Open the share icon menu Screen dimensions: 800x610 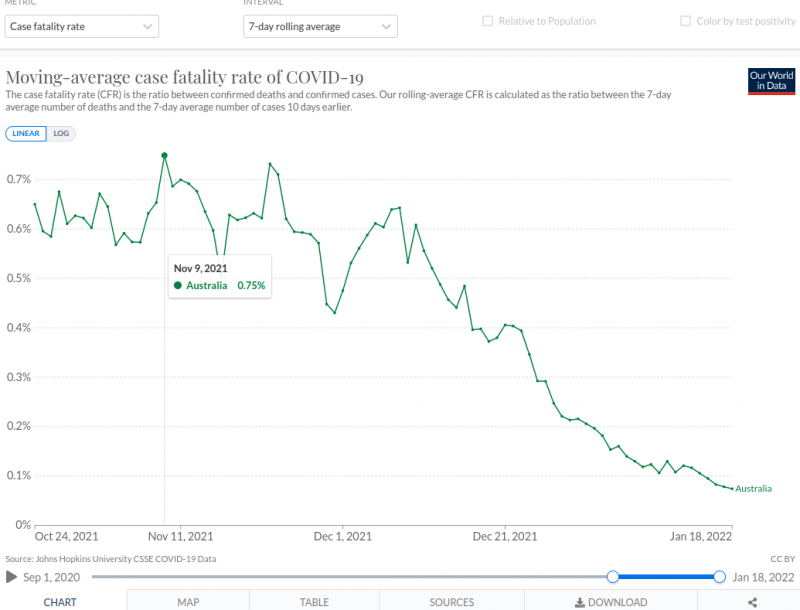click(x=752, y=601)
